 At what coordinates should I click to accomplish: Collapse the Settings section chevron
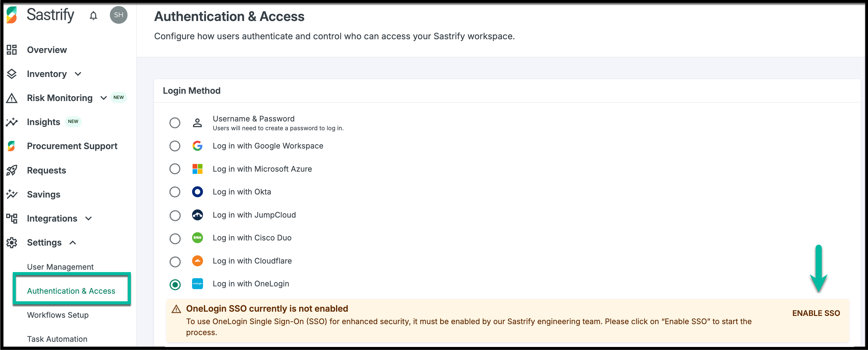[73, 243]
